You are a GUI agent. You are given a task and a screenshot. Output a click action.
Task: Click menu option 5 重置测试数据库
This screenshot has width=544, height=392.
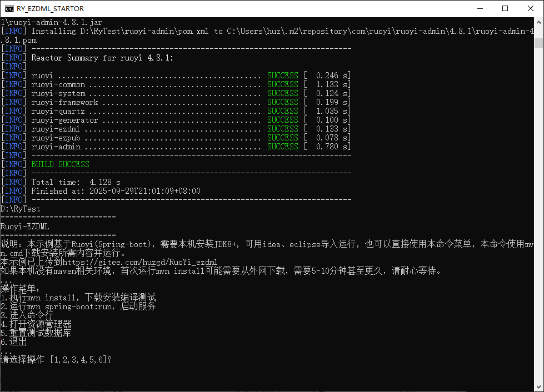(x=36, y=333)
